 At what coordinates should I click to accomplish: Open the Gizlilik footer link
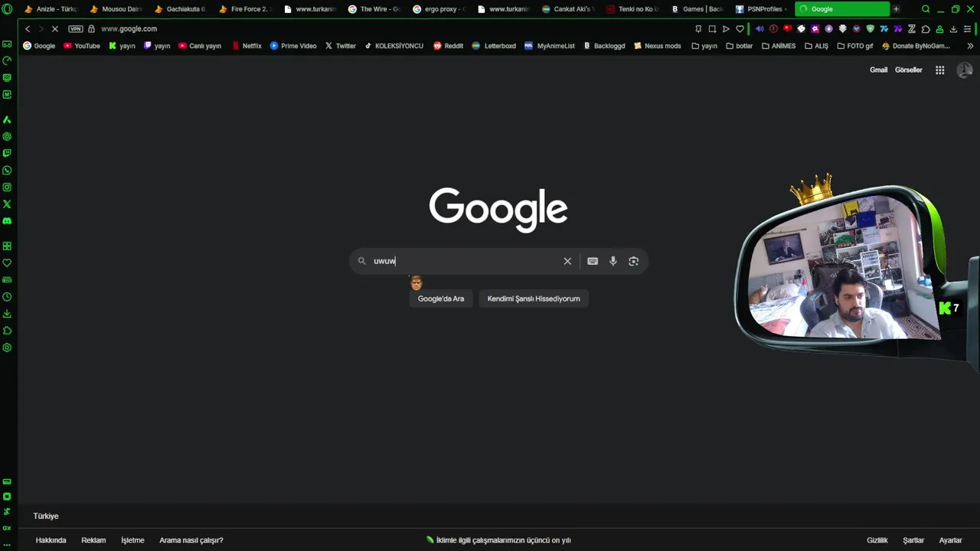click(x=877, y=540)
